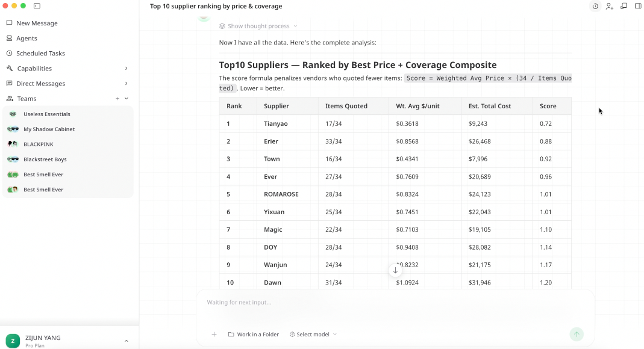
Task: Open Scheduled Tasks in the sidebar
Action: click(x=40, y=54)
